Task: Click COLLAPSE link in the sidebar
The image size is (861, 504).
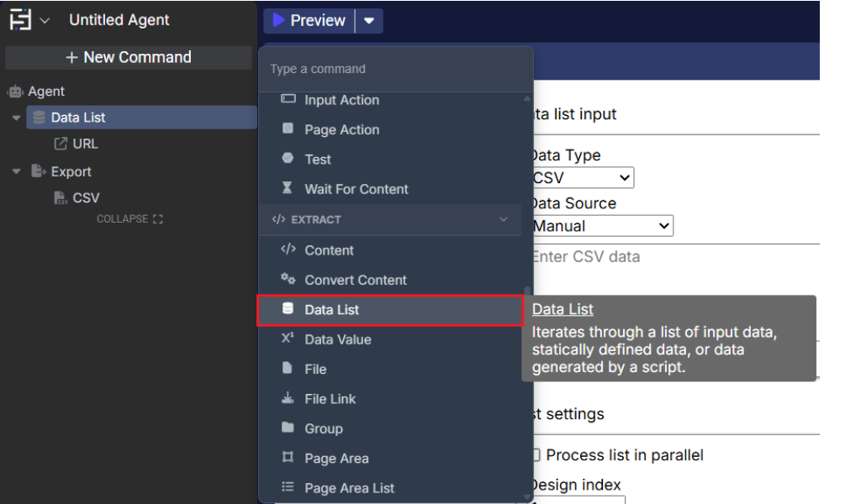Action: [x=129, y=218]
